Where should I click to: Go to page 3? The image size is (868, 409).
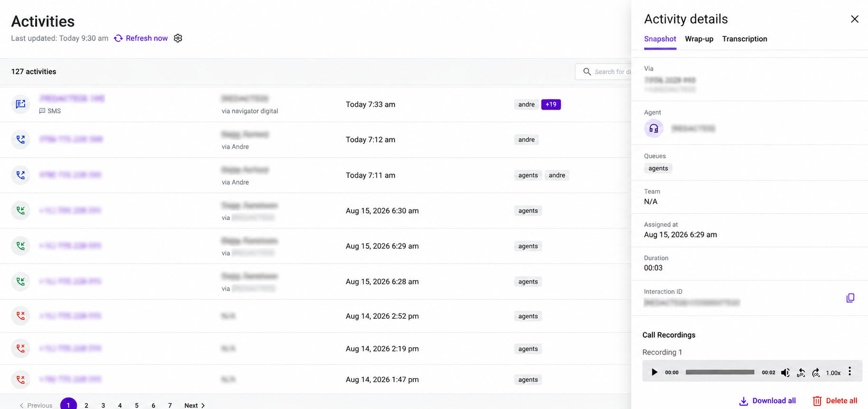[103, 405]
